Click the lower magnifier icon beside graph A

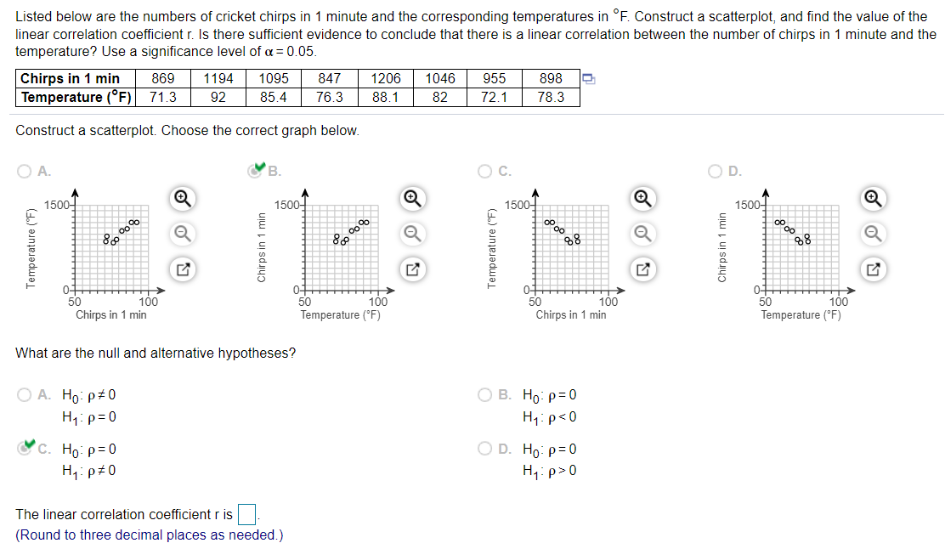click(x=183, y=234)
